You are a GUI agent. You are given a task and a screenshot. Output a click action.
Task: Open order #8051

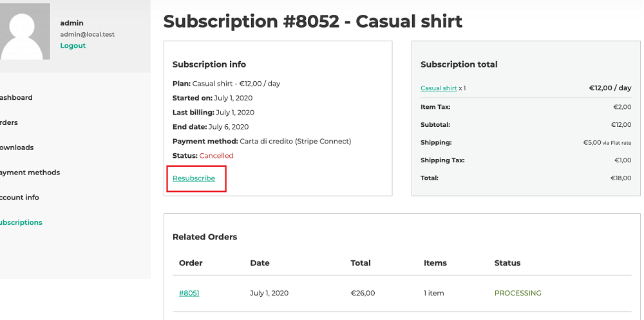(x=189, y=293)
